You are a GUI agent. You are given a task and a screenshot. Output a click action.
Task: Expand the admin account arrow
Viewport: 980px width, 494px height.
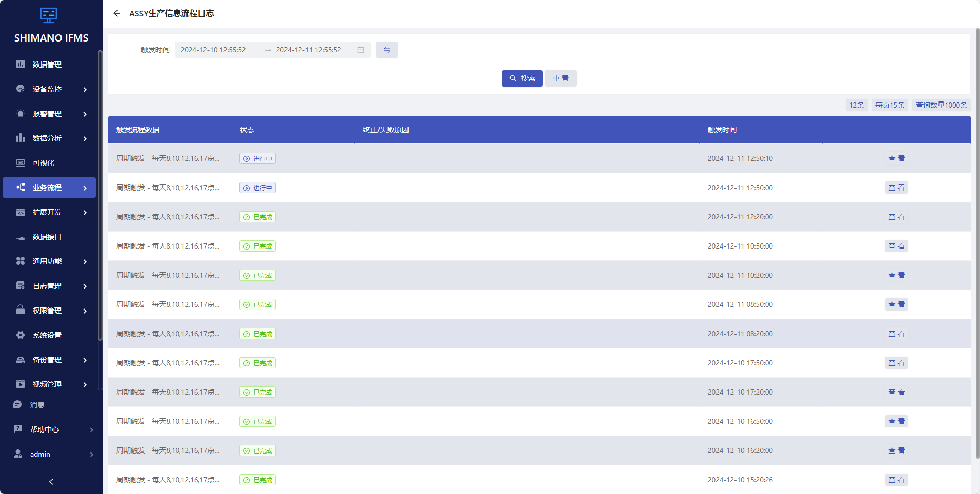tap(92, 454)
